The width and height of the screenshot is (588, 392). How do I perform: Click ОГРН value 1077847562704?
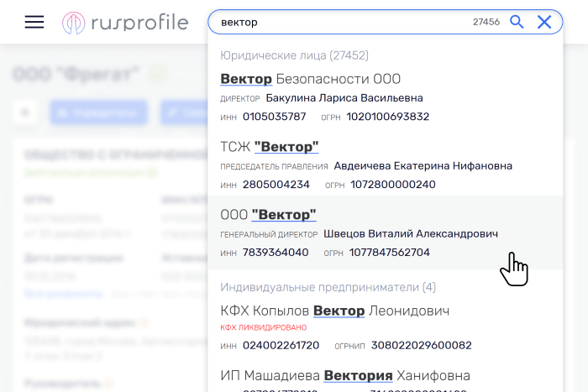pos(389,252)
